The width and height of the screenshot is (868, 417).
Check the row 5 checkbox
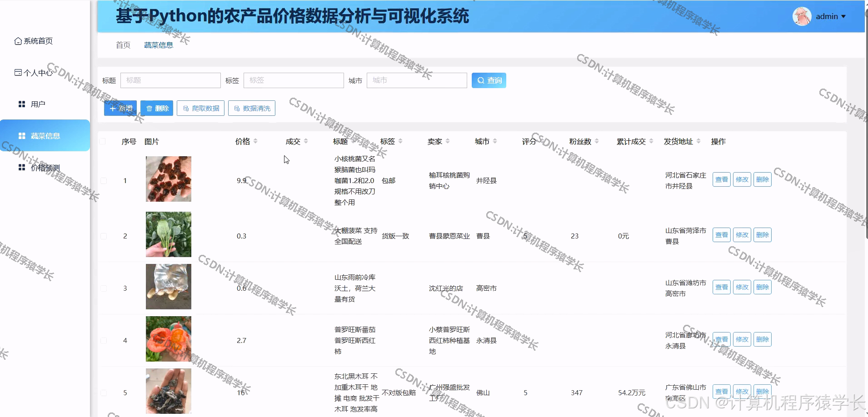pyautogui.click(x=104, y=392)
